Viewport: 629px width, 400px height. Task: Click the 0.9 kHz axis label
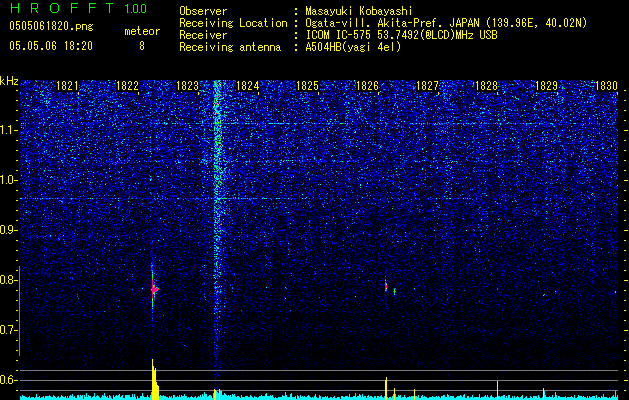pos(9,230)
